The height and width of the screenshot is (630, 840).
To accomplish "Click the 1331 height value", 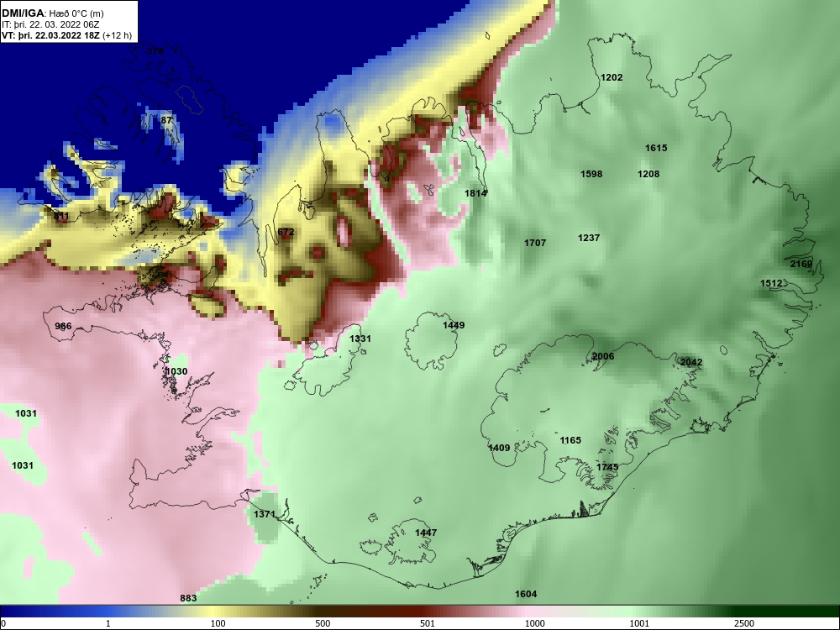I will (x=360, y=339).
